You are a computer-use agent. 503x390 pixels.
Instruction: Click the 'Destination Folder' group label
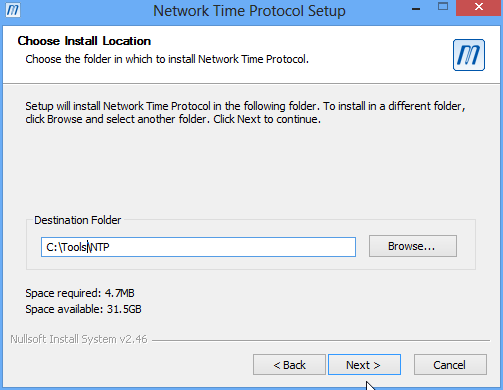tap(78, 220)
